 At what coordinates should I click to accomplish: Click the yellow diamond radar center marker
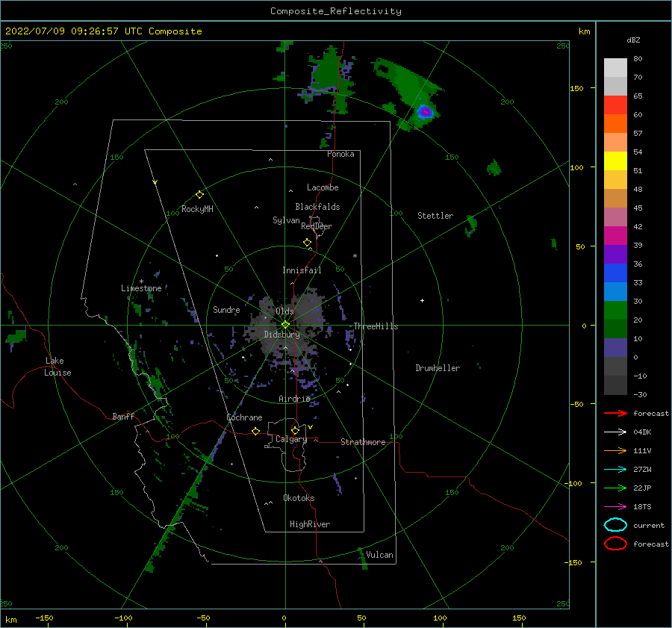pos(285,325)
